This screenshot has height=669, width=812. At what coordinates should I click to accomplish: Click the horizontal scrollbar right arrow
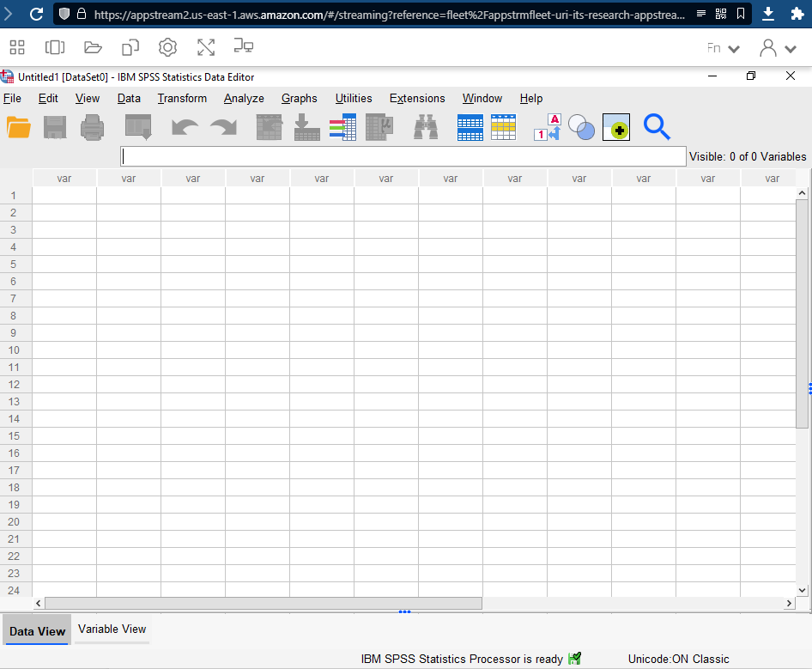click(x=790, y=604)
